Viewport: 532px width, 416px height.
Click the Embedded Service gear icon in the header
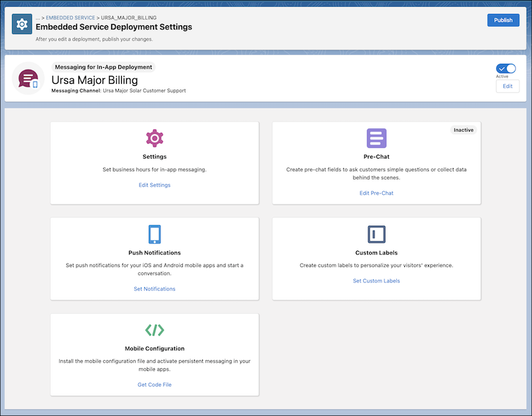(21, 24)
